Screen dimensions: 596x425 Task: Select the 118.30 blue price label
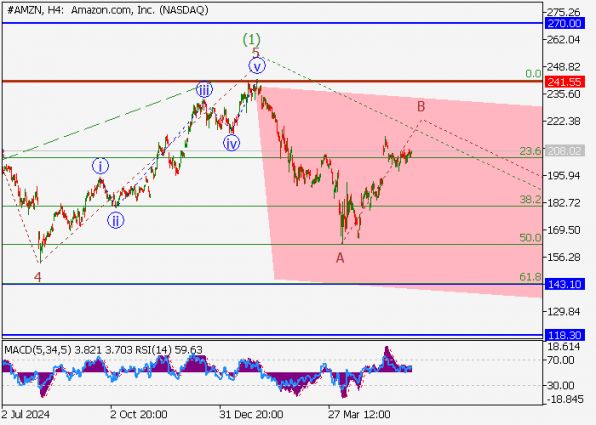pyautogui.click(x=564, y=335)
